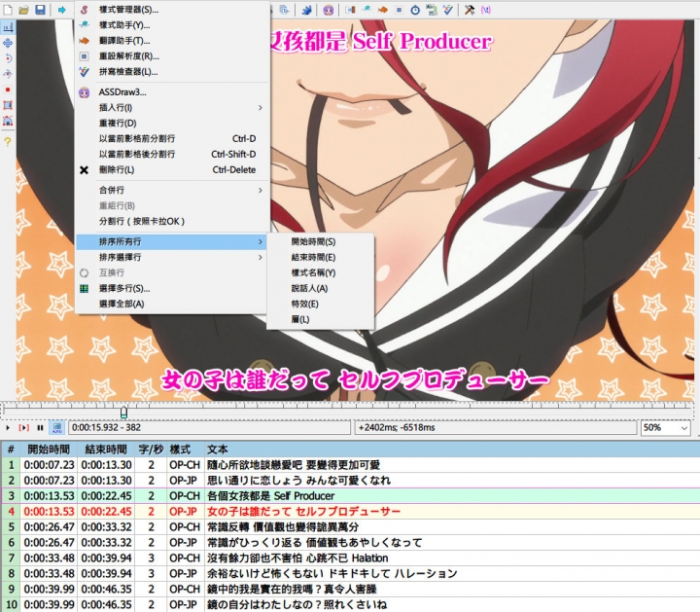Select row 10 鏡の自分はわたしなの
Screen dimensions: 700x612
point(350,605)
